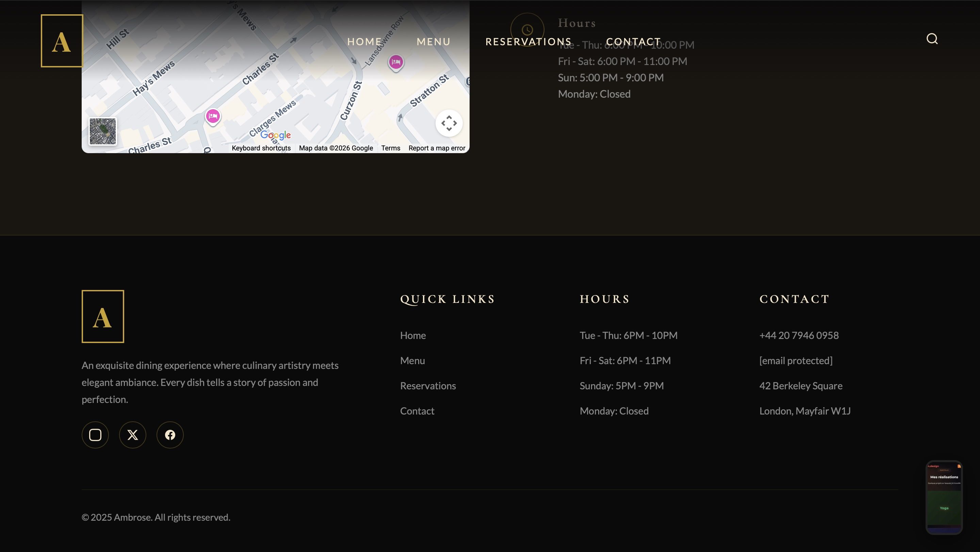Screen dimensions: 980x552
Task: Click the pink hotel pin near Lansdowne Row
Action: 396,62
